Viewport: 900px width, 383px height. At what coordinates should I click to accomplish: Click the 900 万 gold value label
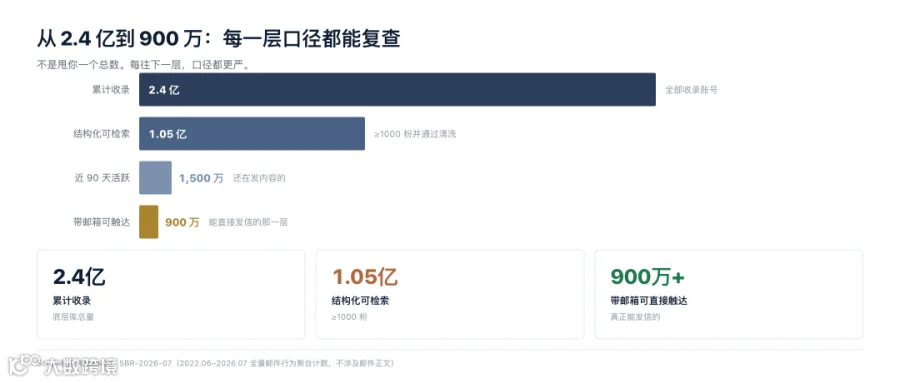click(x=182, y=222)
